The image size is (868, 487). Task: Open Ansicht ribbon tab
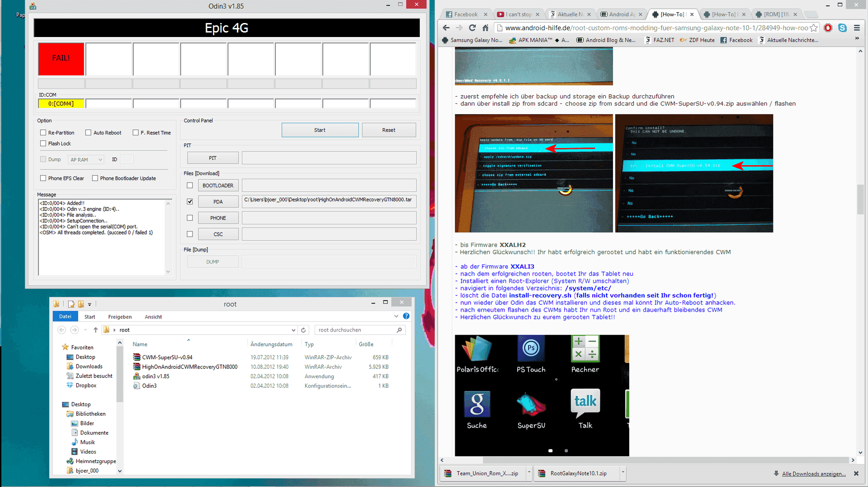(x=153, y=317)
